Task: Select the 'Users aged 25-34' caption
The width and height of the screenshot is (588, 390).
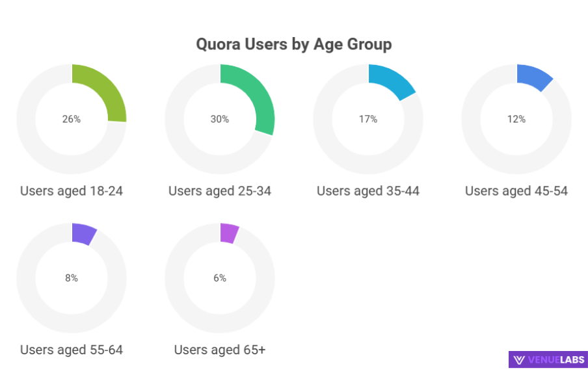Action: click(x=220, y=191)
